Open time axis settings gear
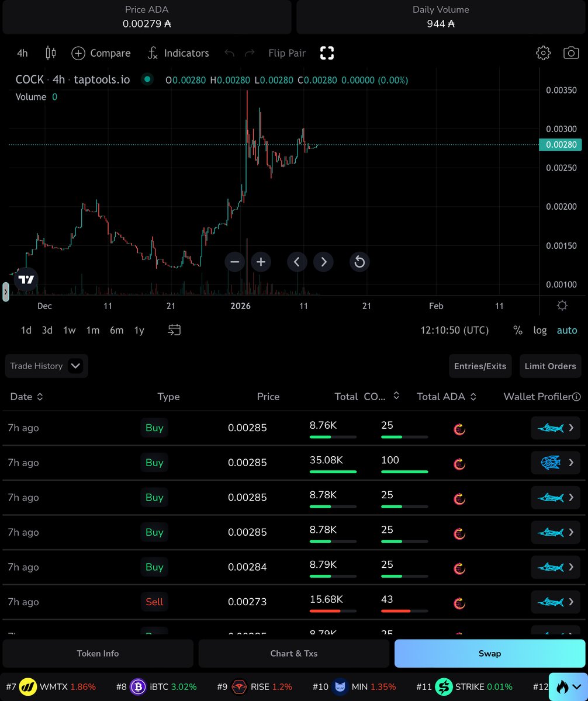Viewport: 588px width, 701px height. pos(562,306)
